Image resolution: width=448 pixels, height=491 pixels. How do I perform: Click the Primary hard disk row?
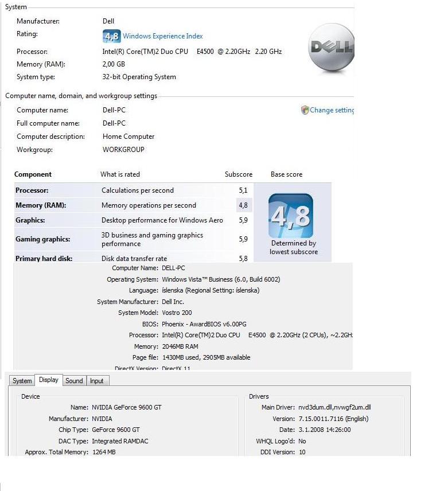(x=44, y=259)
